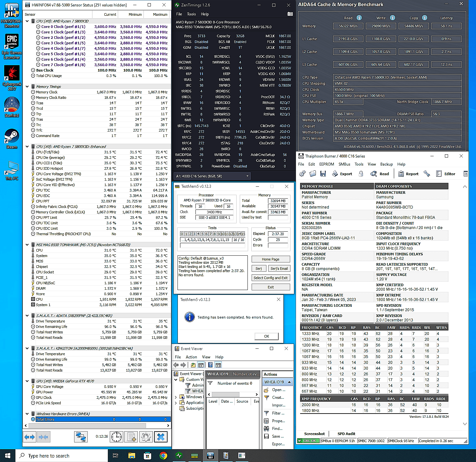Toggle Event Viewer action pane icon
The height and width of the screenshot is (462, 476).
pos(218,365)
